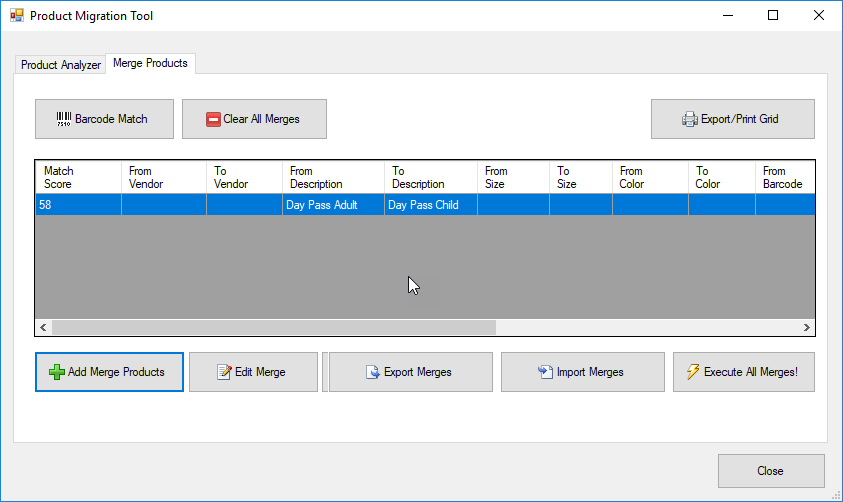Close the window with the title bar X
The image size is (843, 502).
click(819, 16)
